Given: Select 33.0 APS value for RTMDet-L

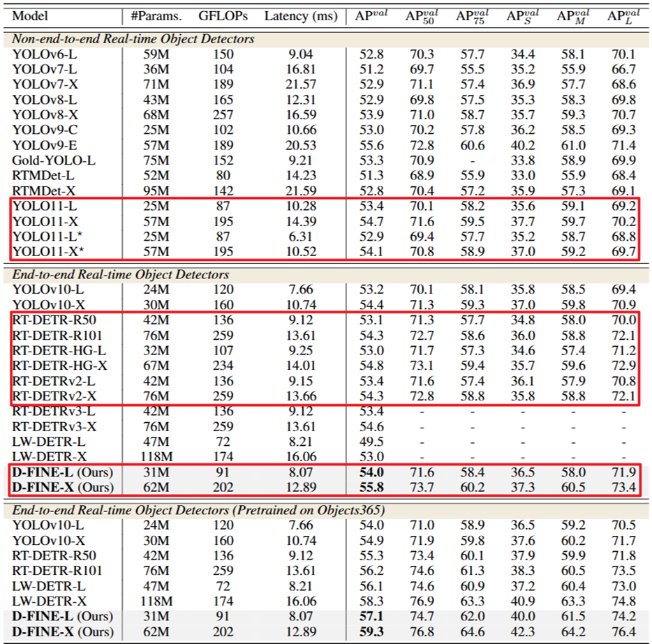Looking at the screenshot, I should click(523, 175).
